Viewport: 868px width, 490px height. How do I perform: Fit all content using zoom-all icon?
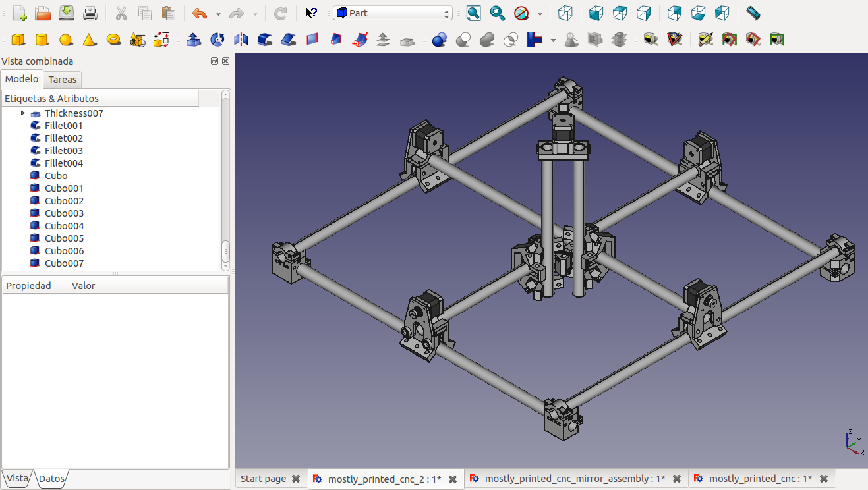(473, 13)
